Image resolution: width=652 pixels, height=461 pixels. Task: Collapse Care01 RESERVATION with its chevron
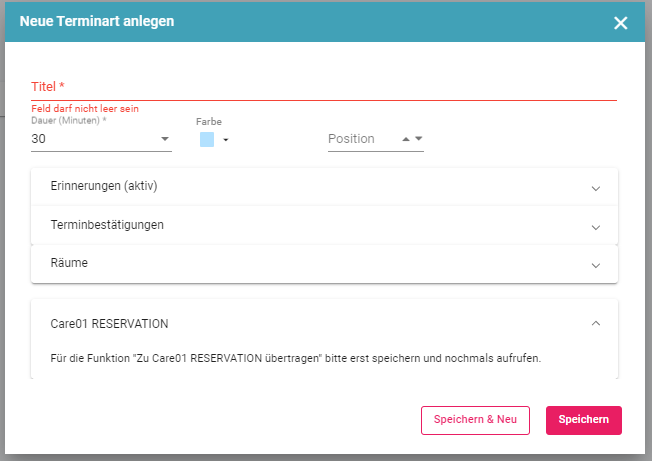[596, 323]
